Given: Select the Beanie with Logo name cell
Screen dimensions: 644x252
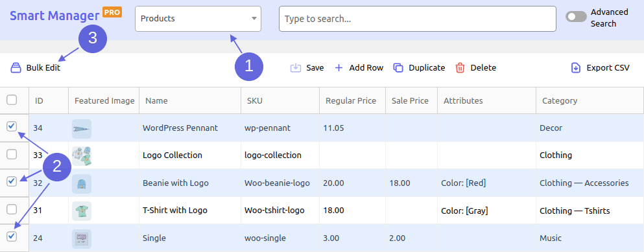Looking at the screenshot, I should pyautogui.click(x=190, y=183).
